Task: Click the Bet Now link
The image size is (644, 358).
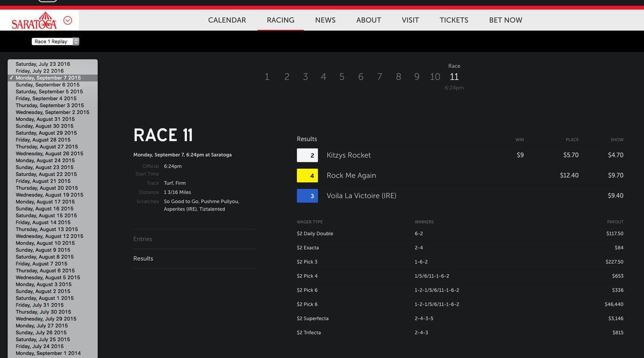Action: [505, 20]
